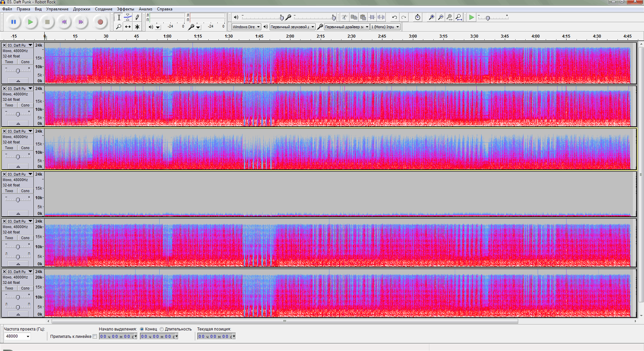Open the Анализ menu
This screenshot has width=644, height=351.
coord(146,9)
